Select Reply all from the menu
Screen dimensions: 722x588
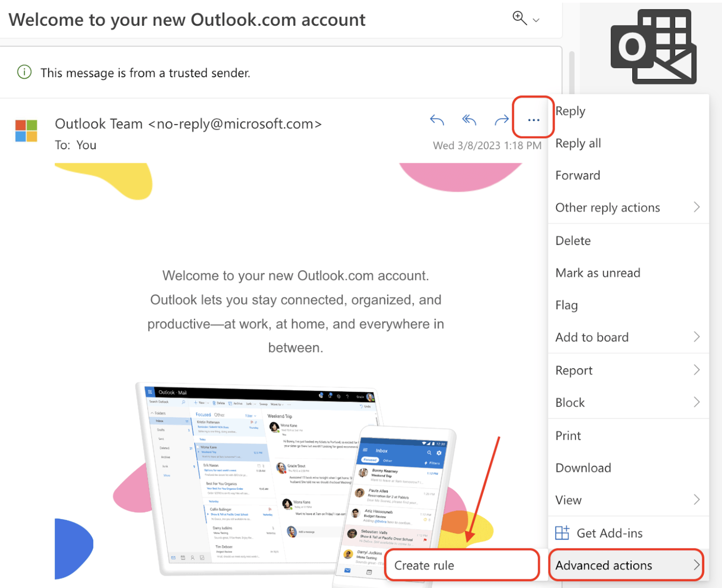(628, 144)
